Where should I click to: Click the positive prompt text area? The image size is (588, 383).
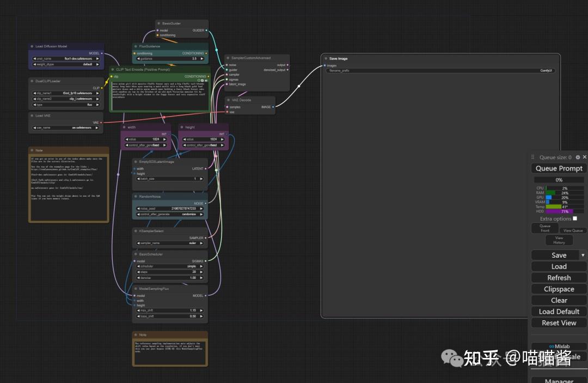click(160, 95)
